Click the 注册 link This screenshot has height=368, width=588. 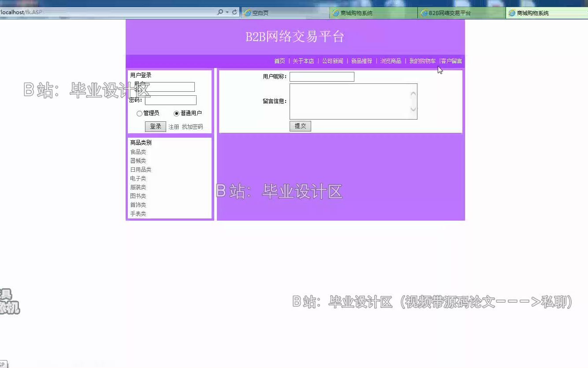point(174,127)
